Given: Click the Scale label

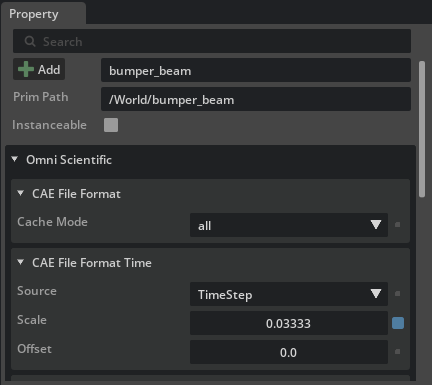Looking at the screenshot, I should tap(32, 320).
